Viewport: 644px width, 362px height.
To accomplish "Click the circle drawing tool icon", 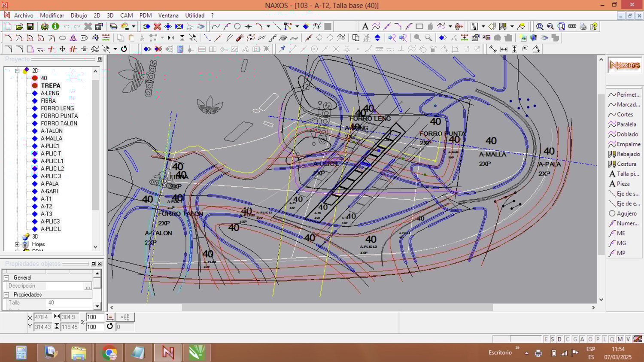I will tap(237, 27).
